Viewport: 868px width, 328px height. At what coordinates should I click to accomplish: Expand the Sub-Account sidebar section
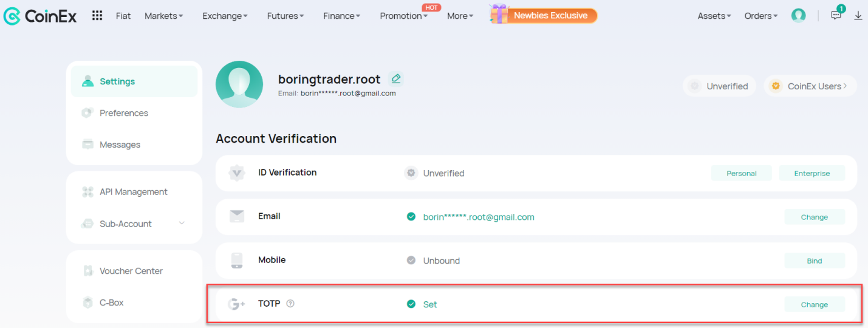[134, 224]
